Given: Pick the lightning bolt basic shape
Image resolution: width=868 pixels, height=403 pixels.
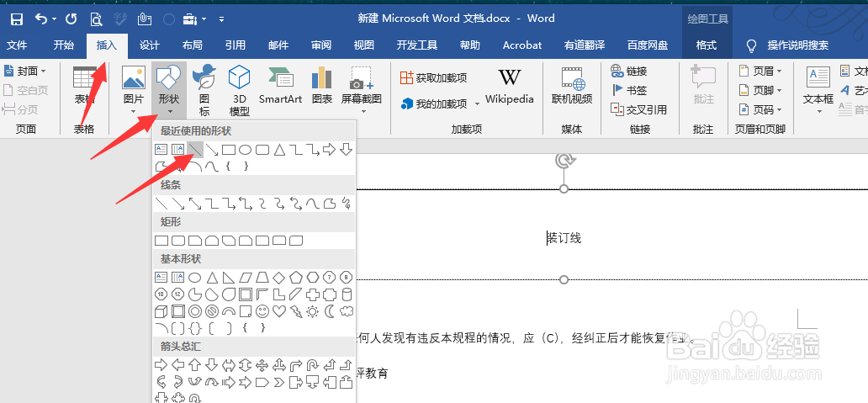Looking at the screenshot, I should tap(296, 311).
